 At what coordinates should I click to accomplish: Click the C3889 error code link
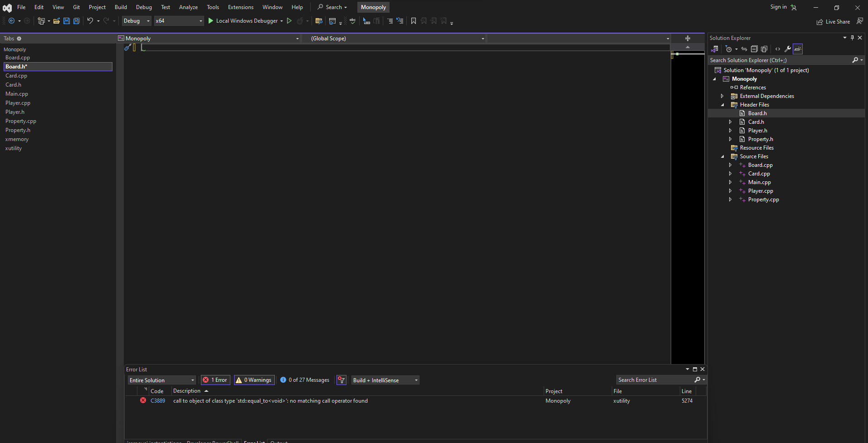click(x=158, y=401)
